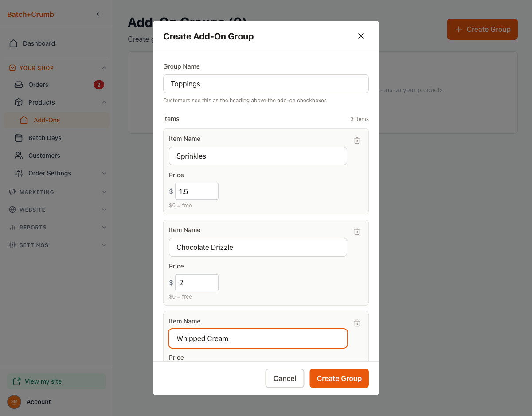Click trash icon for Whipped Cream item
Image resolution: width=532 pixels, height=416 pixels.
(x=357, y=323)
